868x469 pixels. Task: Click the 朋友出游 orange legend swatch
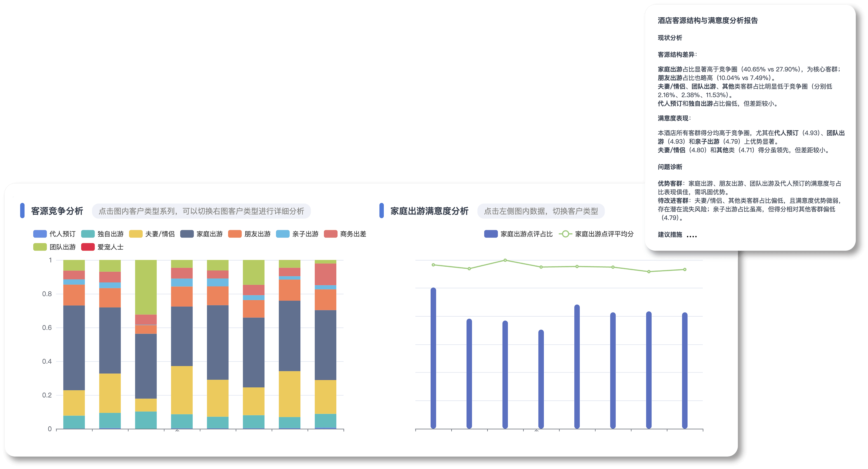point(235,234)
